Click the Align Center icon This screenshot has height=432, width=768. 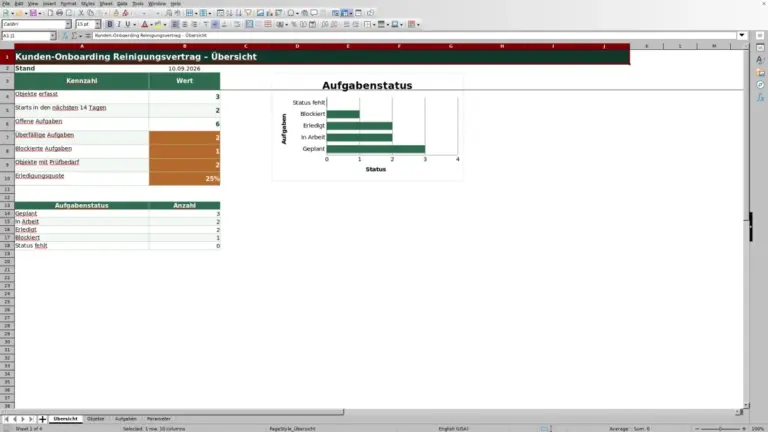(185, 24)
